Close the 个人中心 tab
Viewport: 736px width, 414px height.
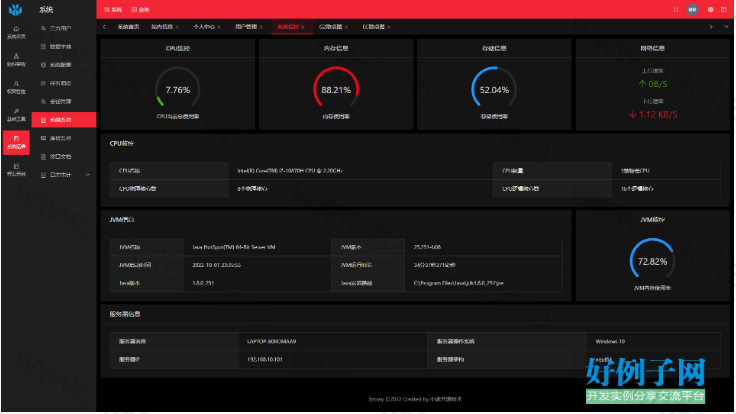(219, 27)
